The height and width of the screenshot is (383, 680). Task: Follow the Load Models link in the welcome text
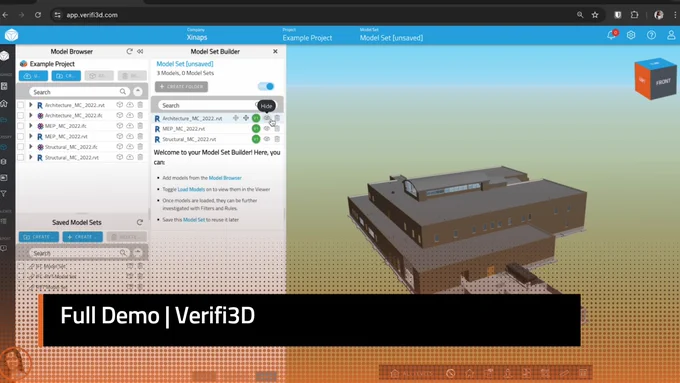[191, 189]
